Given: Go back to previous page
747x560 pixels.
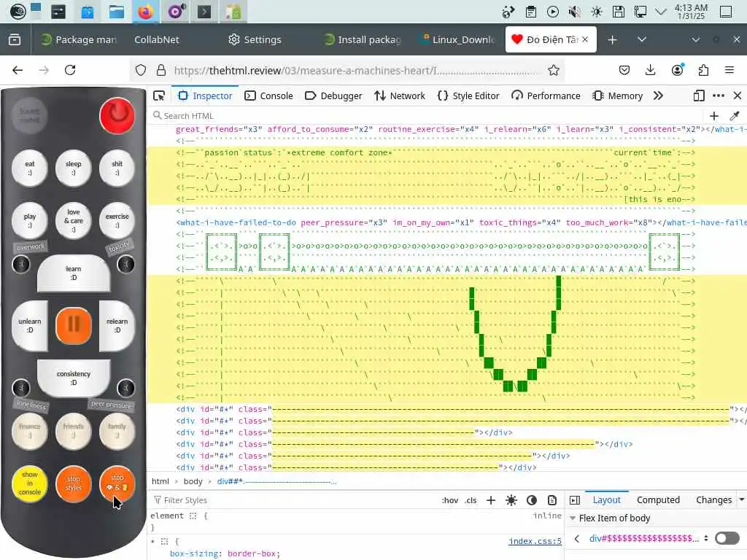Looking at the screenshot, I should 18,71.
